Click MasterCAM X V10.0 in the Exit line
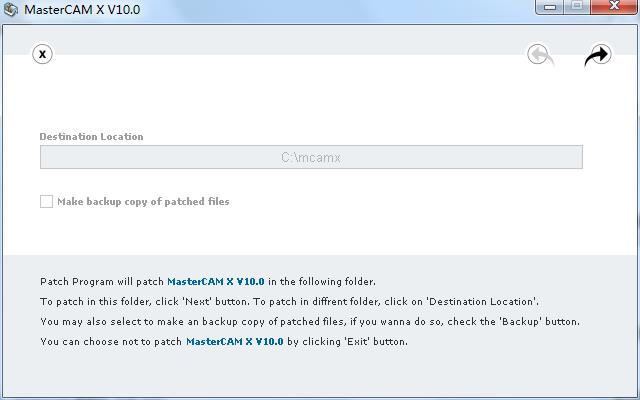640x400 pixels. click(235, 341)
